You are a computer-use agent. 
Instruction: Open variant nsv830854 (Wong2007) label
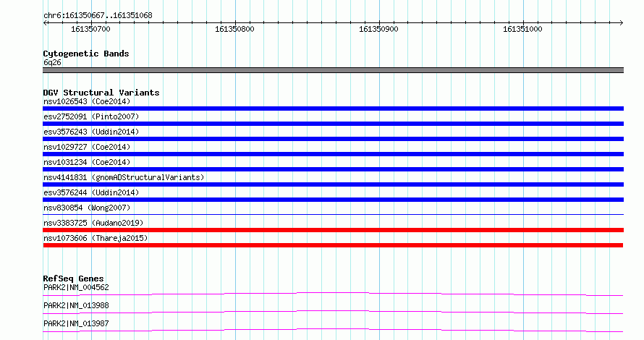pyautogui.click(x=87, y=208)
